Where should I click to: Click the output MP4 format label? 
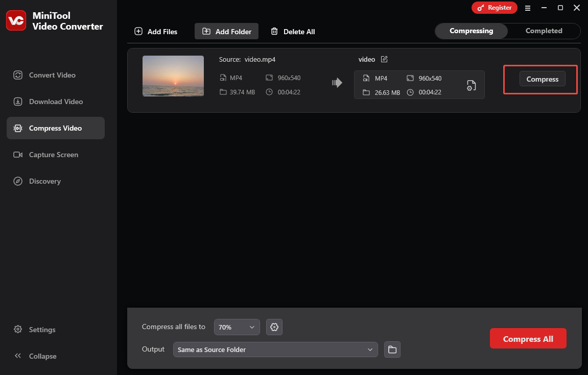click(x=381, y=78)
